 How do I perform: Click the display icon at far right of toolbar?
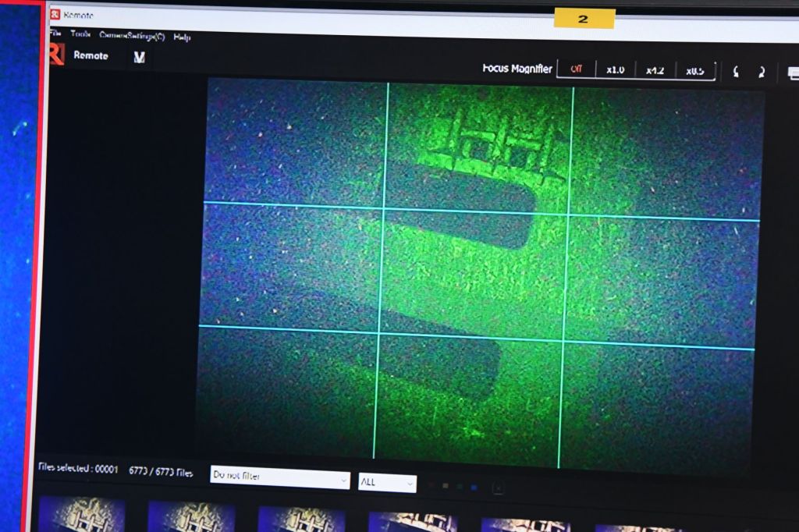point(793,73)
